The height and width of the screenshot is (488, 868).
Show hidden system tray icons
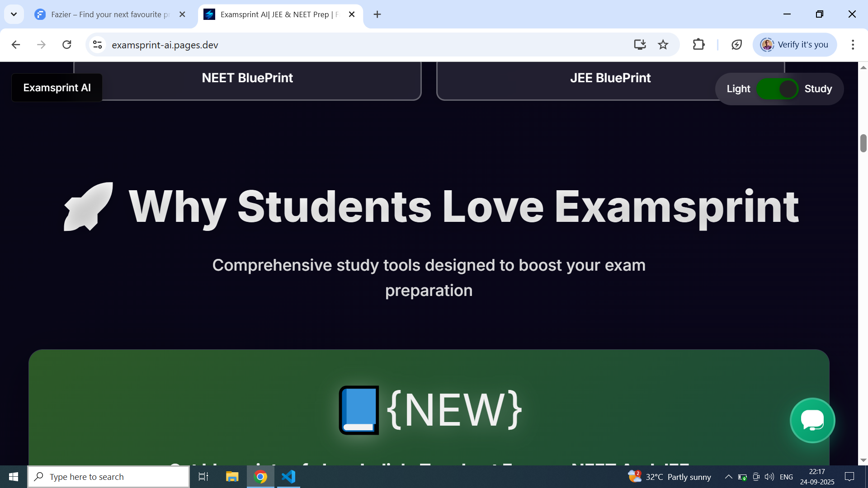728,477
